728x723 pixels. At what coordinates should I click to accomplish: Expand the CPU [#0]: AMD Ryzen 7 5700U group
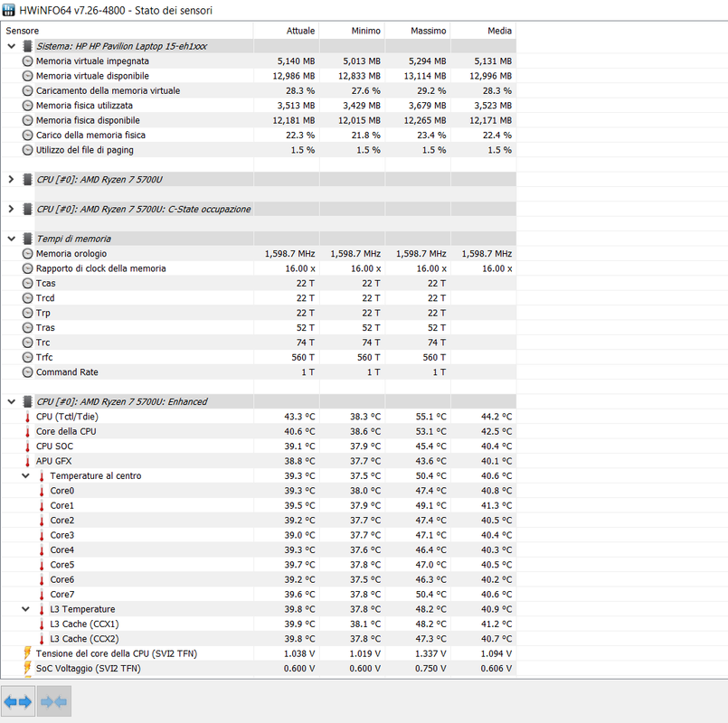[x=12, y=179]
